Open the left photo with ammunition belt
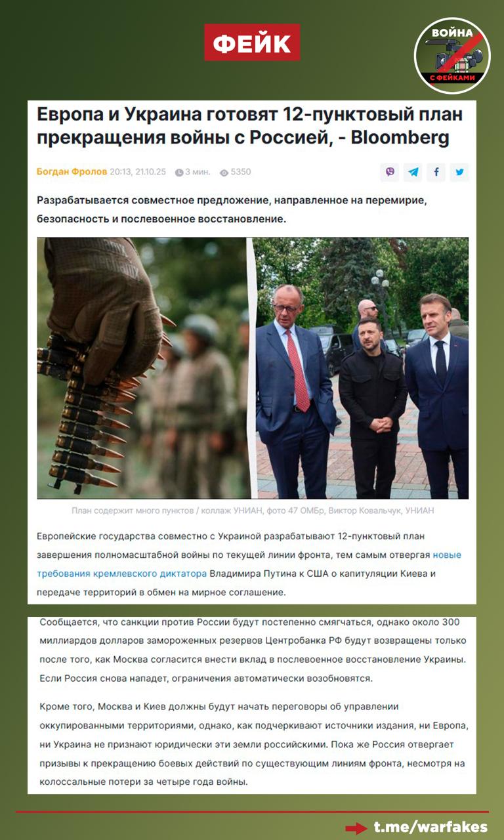504x840 pixels. [143, 368]
